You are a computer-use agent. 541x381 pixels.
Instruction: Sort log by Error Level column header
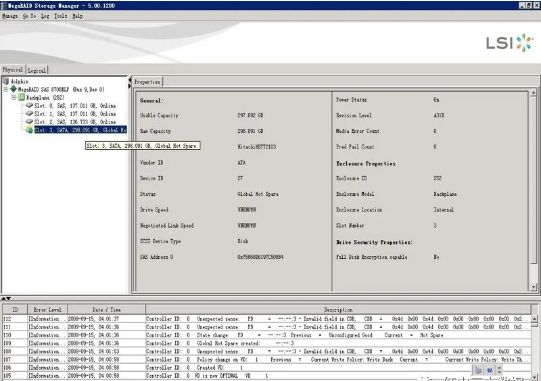coord(48,310)
